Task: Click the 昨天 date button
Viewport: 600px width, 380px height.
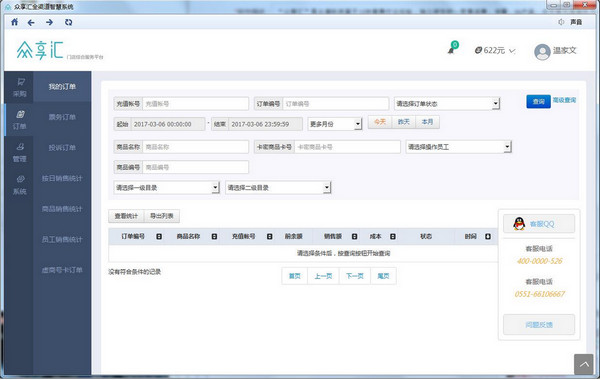Action: (x=404, y=122)
